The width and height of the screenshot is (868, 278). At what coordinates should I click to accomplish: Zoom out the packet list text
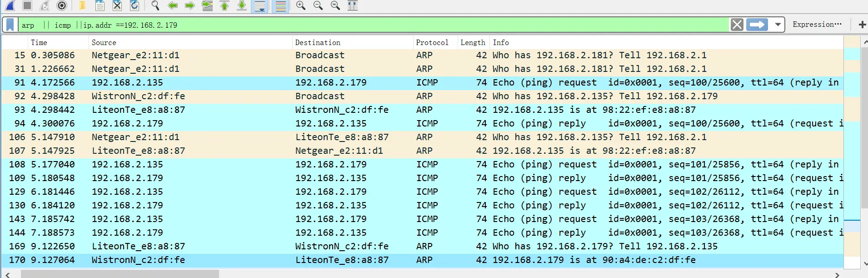click(318, 5)
